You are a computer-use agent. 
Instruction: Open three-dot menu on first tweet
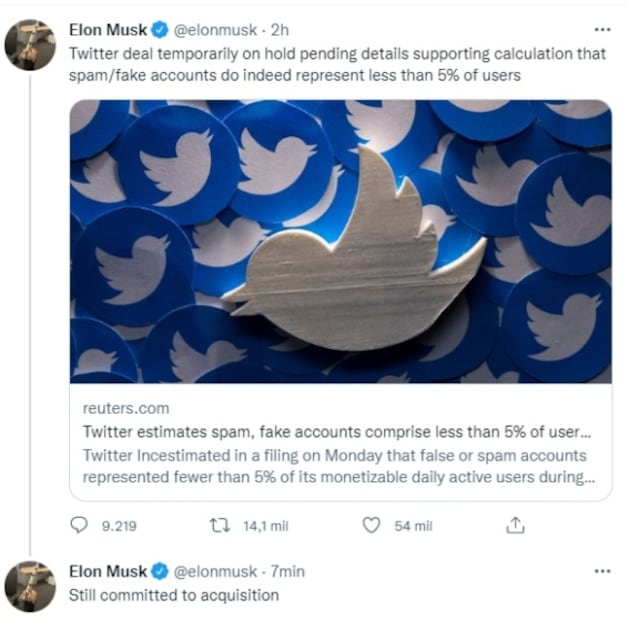(x=601, y=30)
